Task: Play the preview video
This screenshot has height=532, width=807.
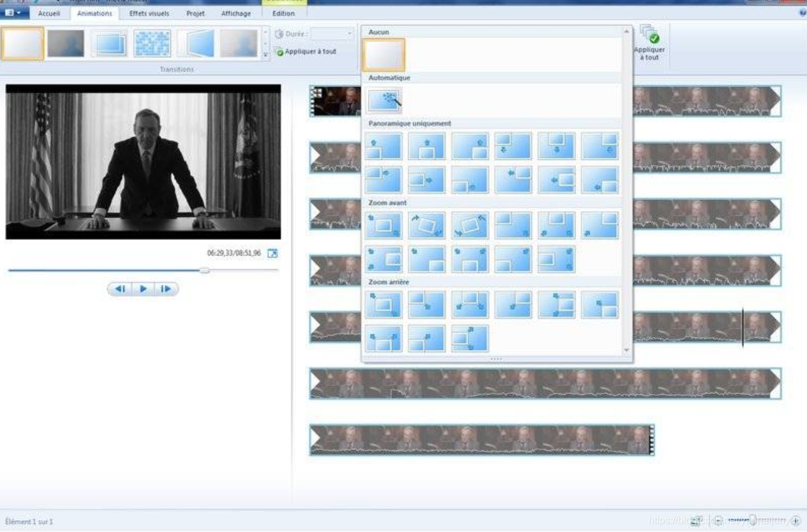Action: click(x=143, y=289)
